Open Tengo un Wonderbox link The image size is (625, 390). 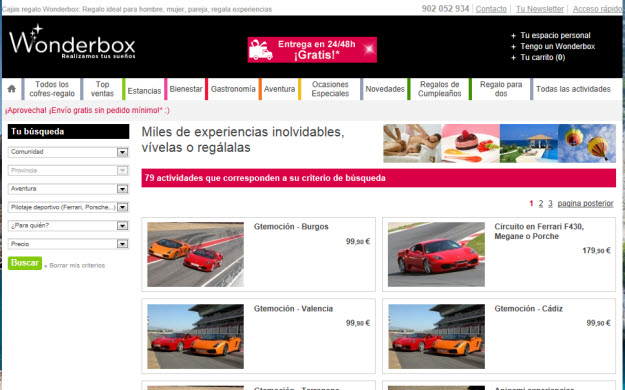[557, 46]
